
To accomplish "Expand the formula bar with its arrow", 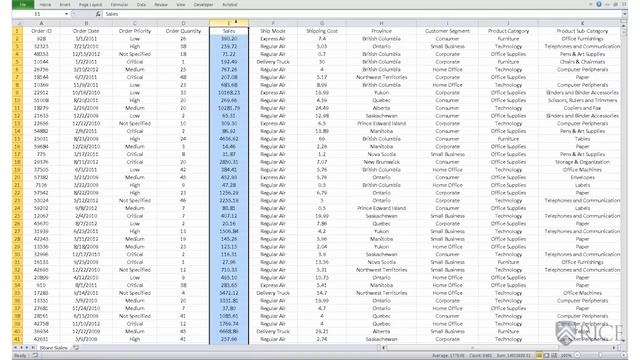I will point(625,14).
